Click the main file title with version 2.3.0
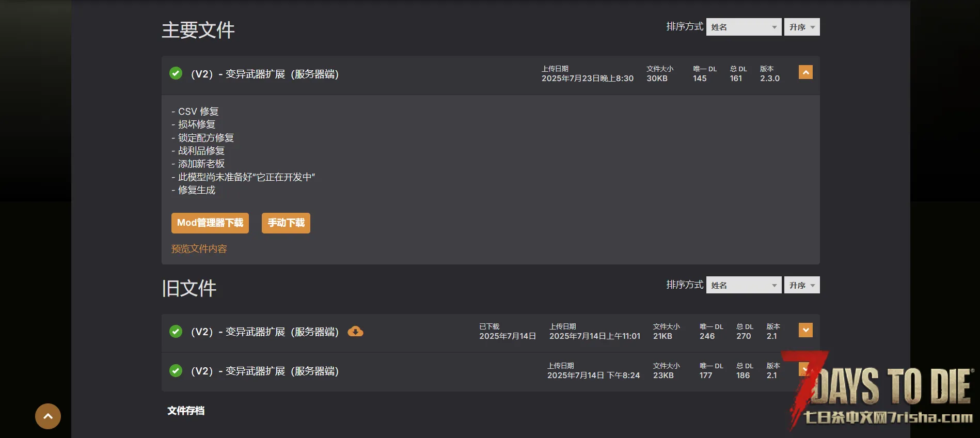 click(x=264, y=74)
